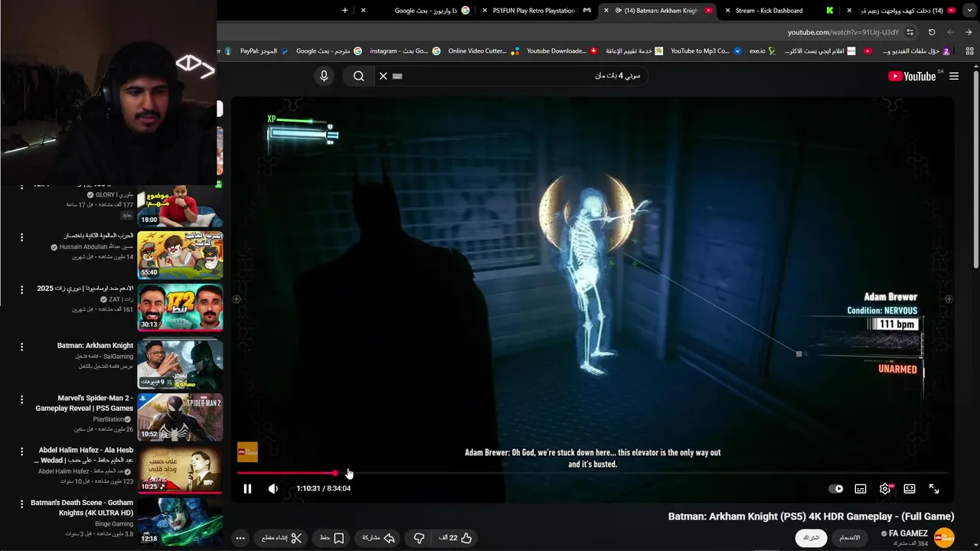Subscribe to the FA GAMEZ channel
Viewport: 980px width, 551px height.
pos(812,538)
